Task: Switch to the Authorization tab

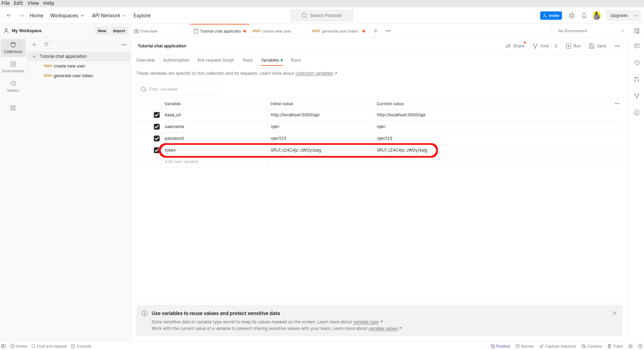Action: pyautogui.click(x=176, y=60)
